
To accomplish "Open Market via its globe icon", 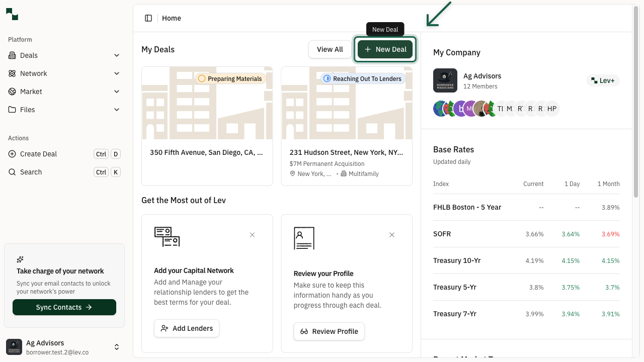I will [12, 92].
